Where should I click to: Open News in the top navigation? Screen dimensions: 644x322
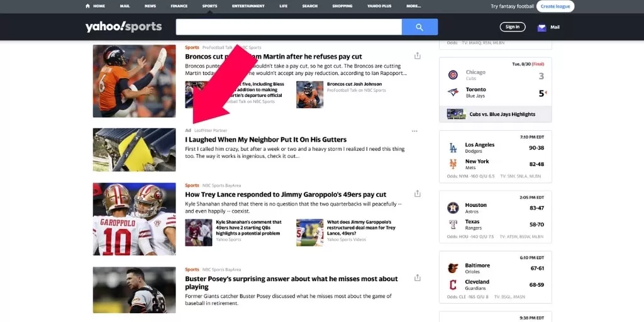[150, 6]
